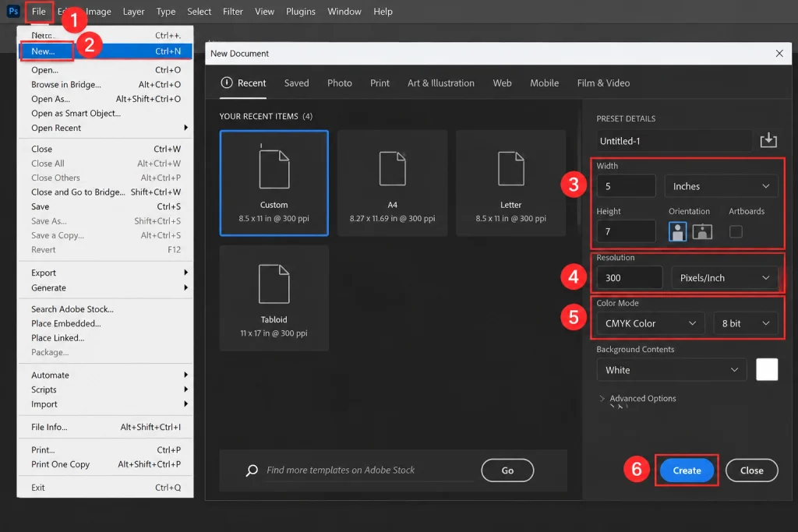
Task: Choose New... from File menu
Action: (106, 51)
